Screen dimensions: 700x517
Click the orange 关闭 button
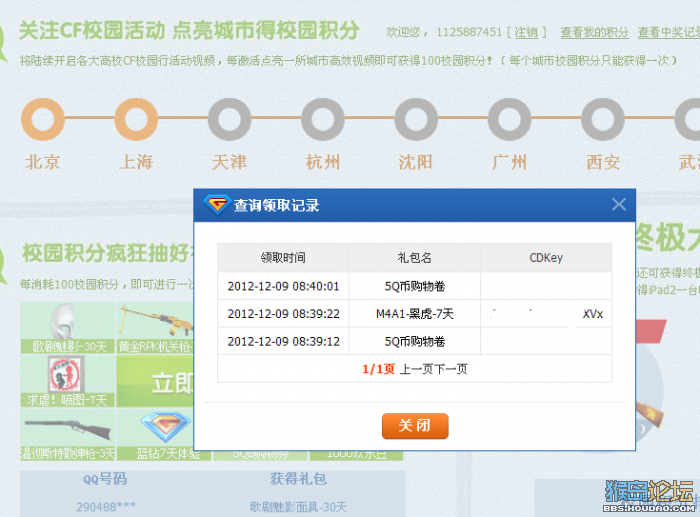pos(415,426)
